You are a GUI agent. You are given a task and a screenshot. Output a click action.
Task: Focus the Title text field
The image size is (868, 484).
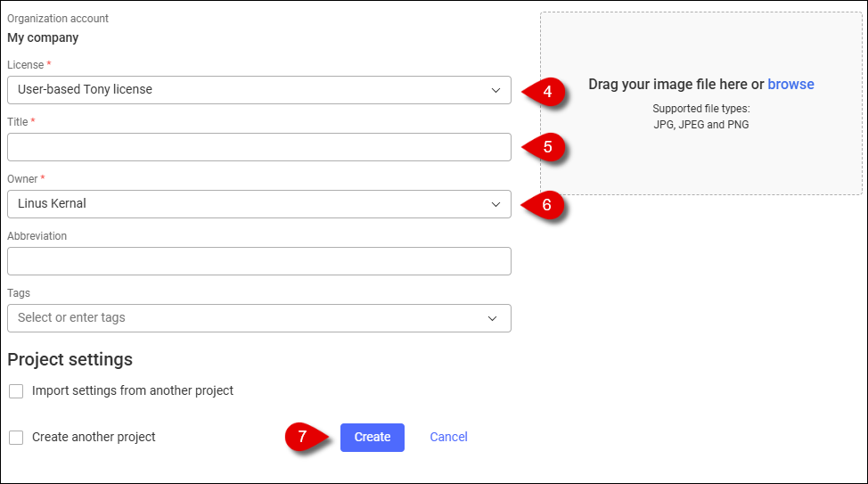259,147
